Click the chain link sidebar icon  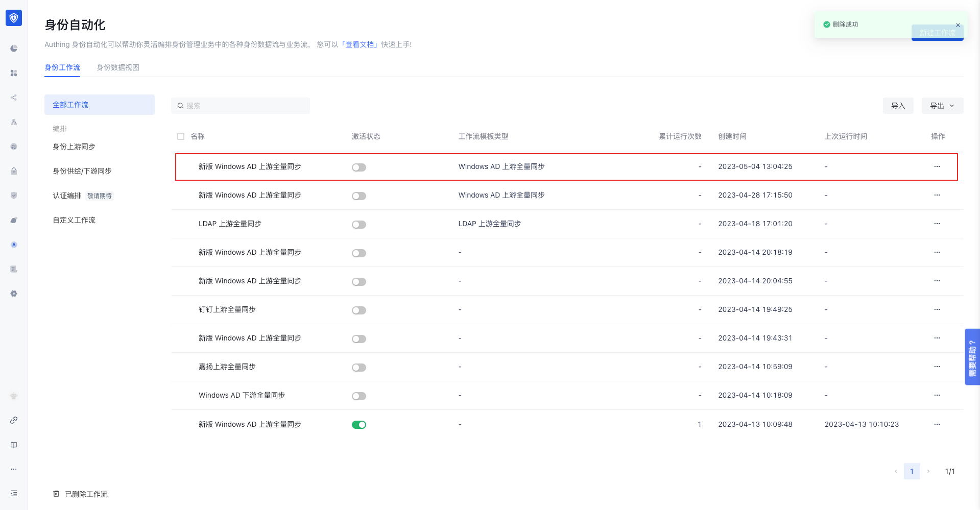[x=14, y=420]
